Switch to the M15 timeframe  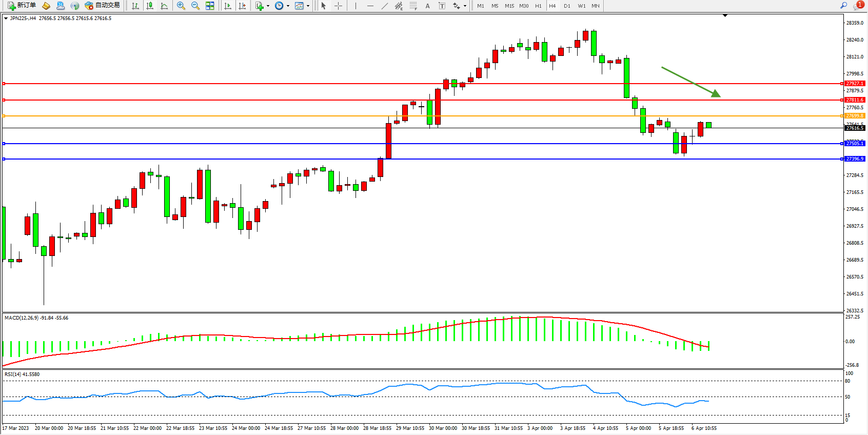pyautogui.click(x=509, y=6)
